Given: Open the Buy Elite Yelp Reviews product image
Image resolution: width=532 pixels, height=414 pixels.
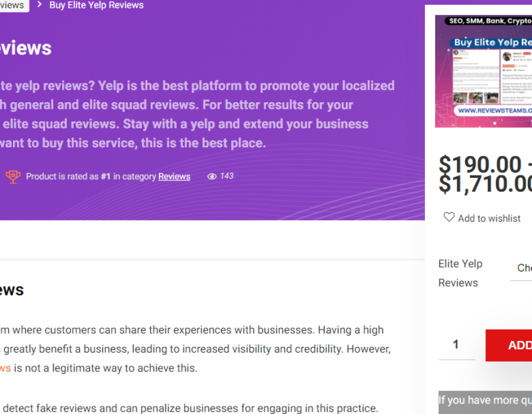Looking at the screenshot, I should tap(484, 71).
